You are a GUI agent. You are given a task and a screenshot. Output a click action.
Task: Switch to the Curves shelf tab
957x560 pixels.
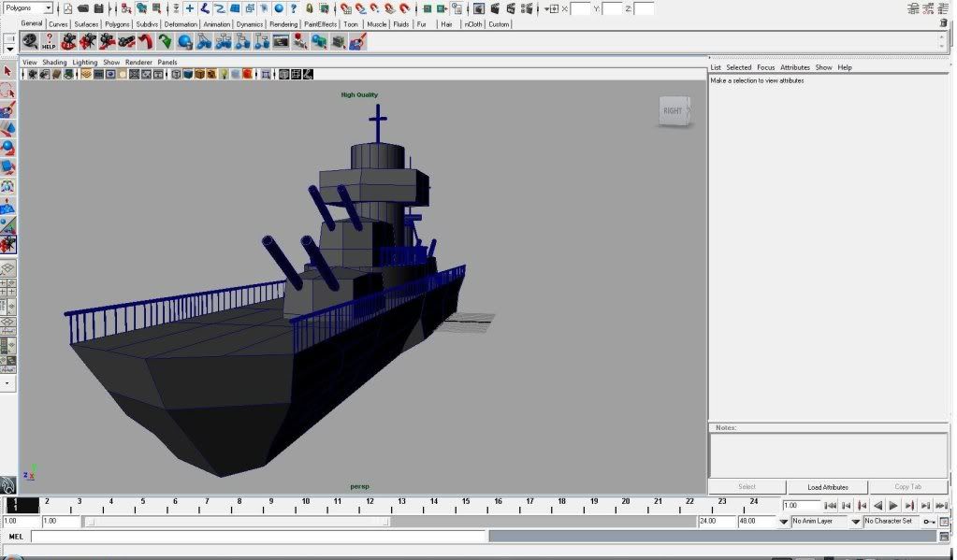(58, 24)
